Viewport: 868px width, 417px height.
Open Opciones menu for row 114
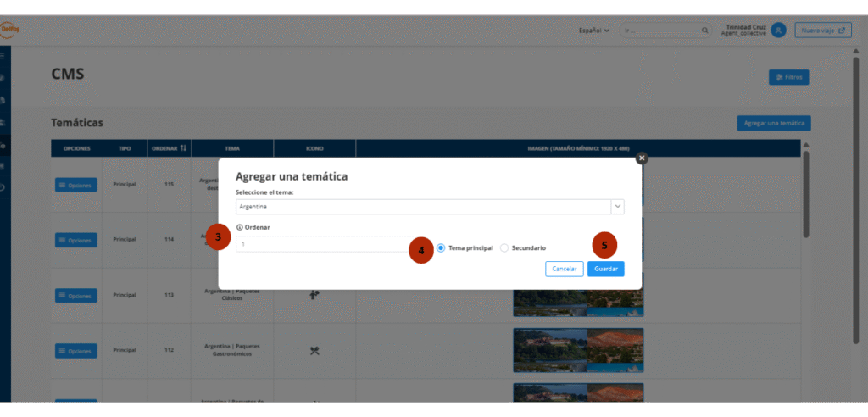tap(76, 240)
